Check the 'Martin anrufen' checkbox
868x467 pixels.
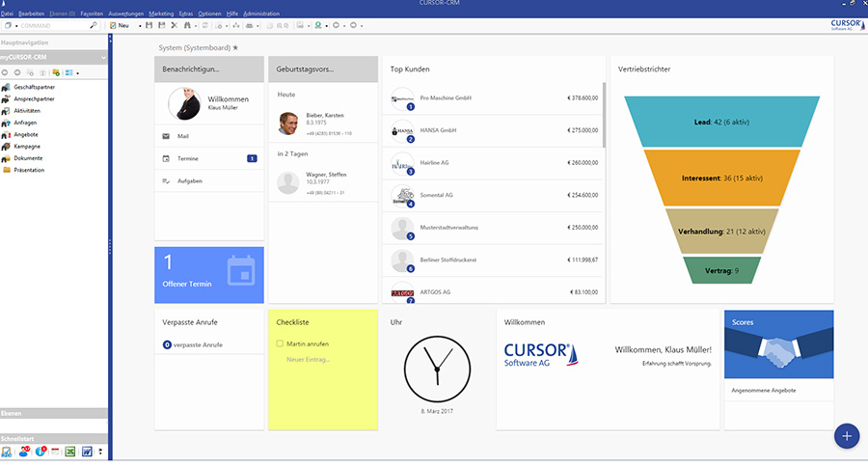coord(280,343)
